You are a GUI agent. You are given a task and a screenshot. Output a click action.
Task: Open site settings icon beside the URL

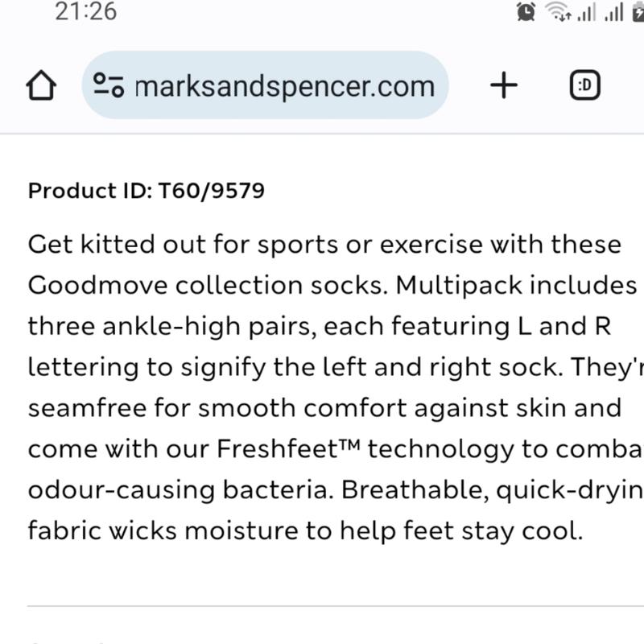tap(109, 85)
